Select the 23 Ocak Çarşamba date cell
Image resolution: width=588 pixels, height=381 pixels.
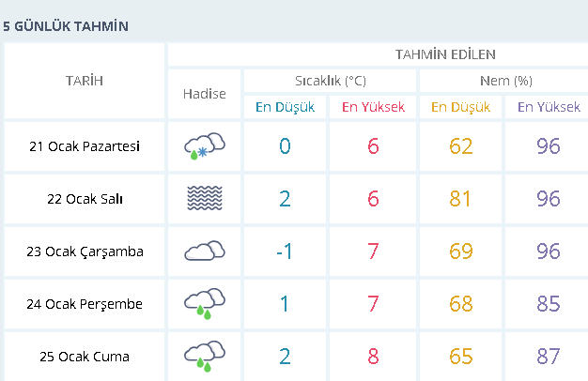[85, 251]
